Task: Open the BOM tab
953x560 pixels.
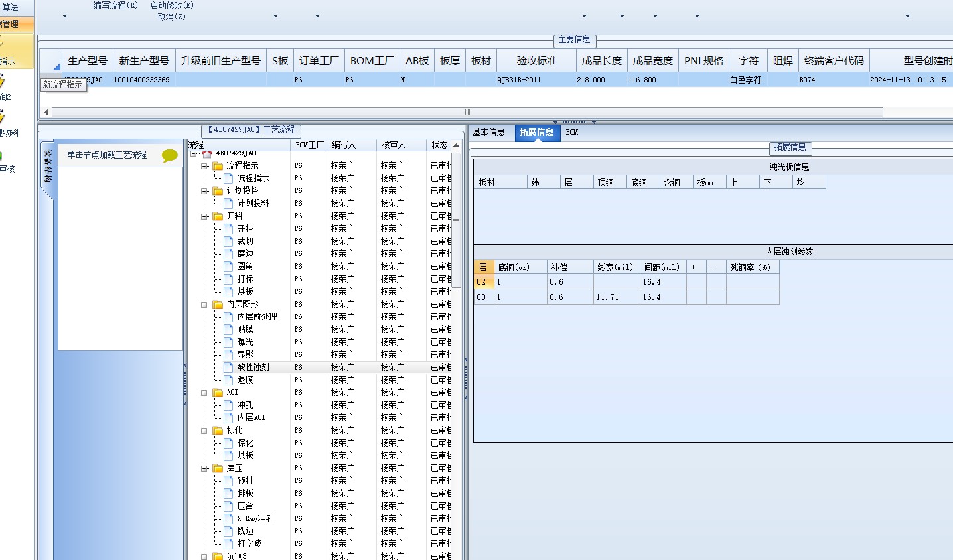Action: click(x=572, y=133)
